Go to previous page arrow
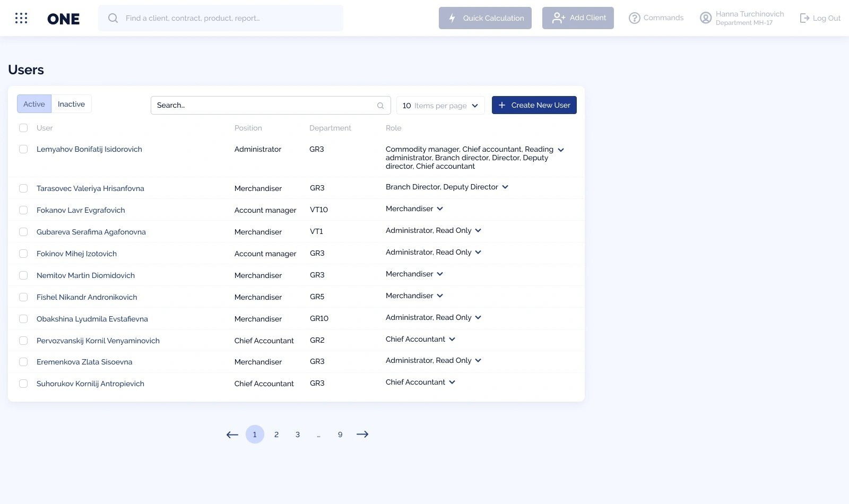This screenshot has height=504, width=849. pyautogui.click(x=232, y=435)
